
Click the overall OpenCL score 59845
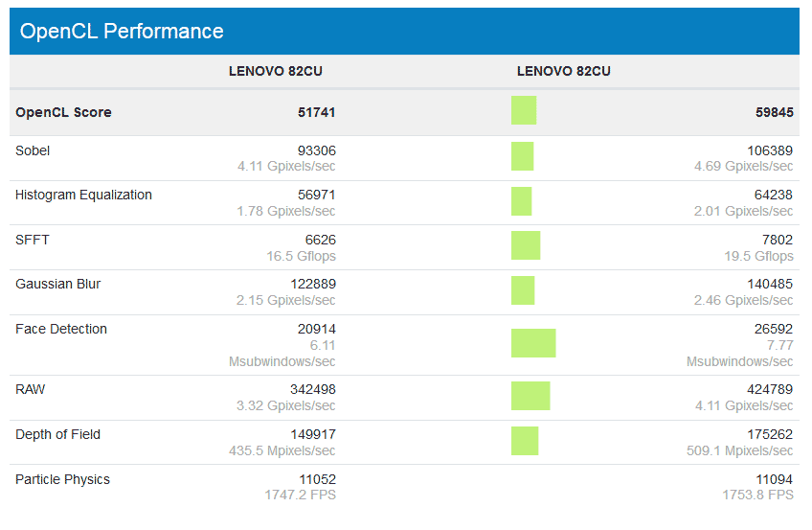tap(774, 112)
